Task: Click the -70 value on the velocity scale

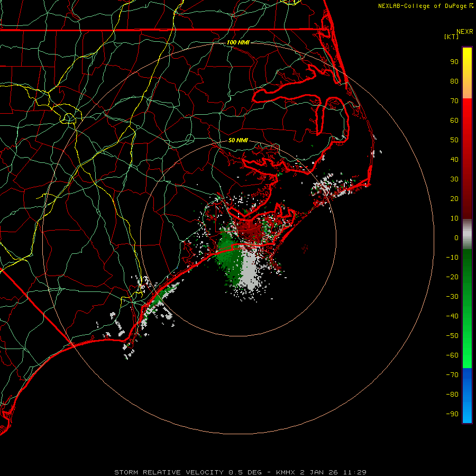Action: [x=452, y=375]
